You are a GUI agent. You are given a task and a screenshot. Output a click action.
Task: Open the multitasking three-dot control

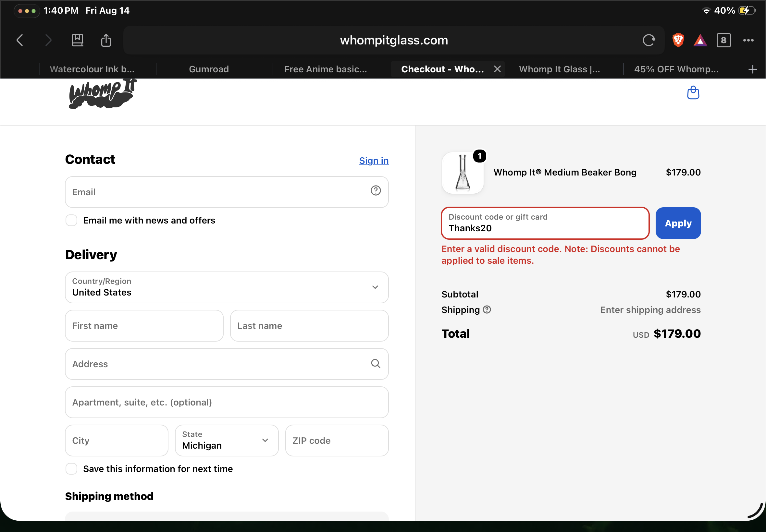[x=27, y=11]
